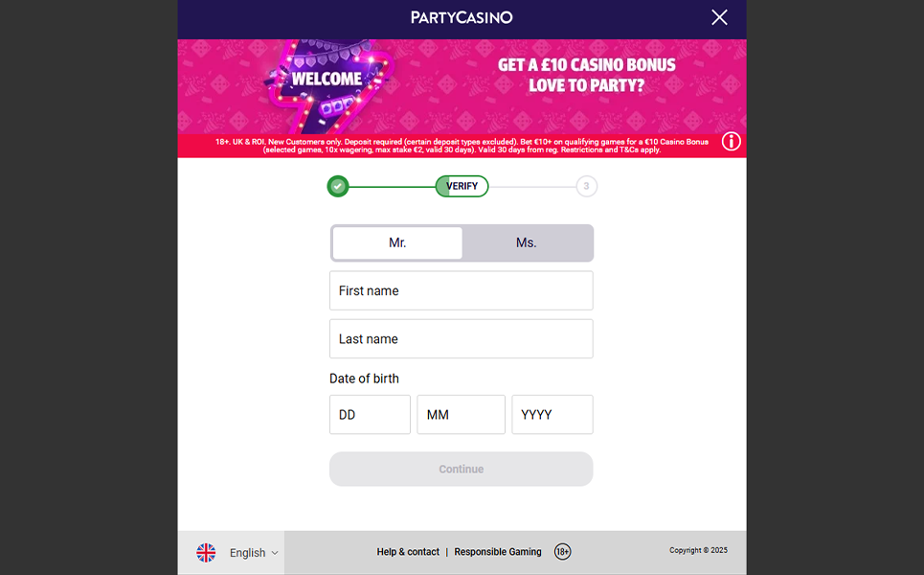The height and width of the screenshot is (575, 924).
Task: Click the DD day field under Date of birth
Action: (x=370, y=414)
